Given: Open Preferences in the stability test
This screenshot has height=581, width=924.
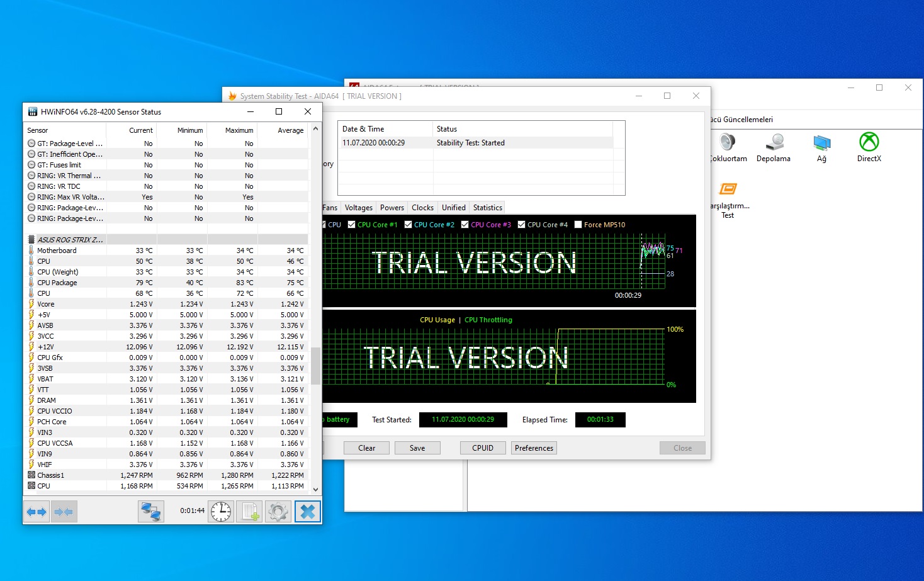Looking at the screenshot, I should [534, 448].
